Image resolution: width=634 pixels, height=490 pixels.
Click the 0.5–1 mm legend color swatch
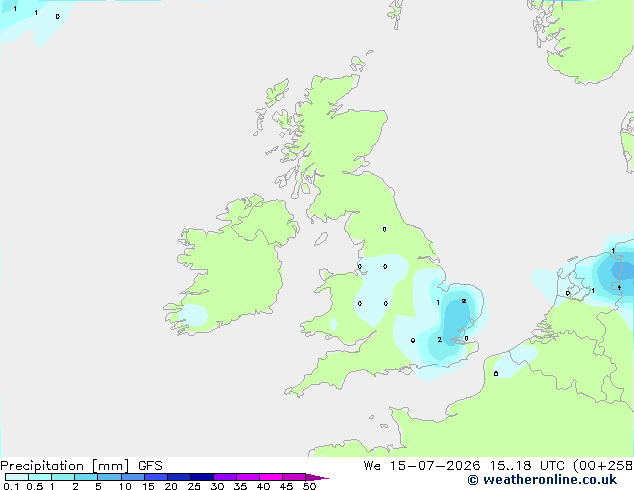pos(40,477)
